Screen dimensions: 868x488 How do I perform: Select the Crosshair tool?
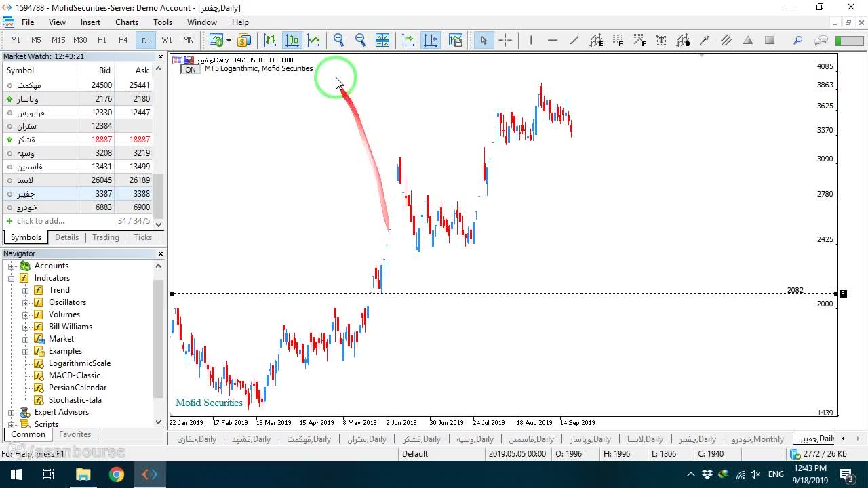point(505,40)
